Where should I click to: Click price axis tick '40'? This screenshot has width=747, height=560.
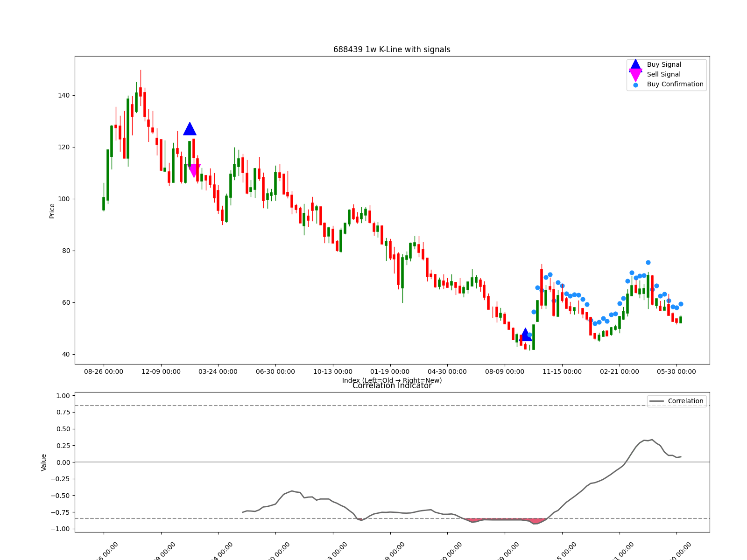click(x=66, y=354)
